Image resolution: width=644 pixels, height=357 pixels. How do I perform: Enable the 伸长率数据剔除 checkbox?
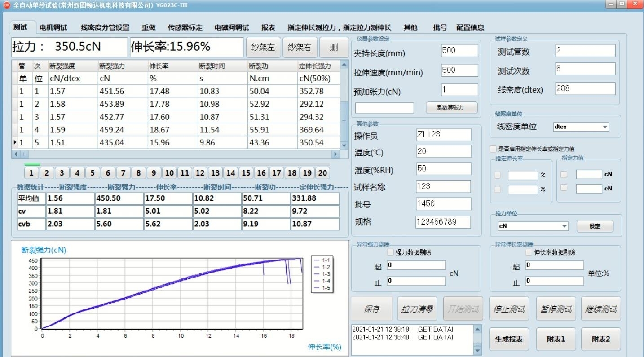click(529, 252)
